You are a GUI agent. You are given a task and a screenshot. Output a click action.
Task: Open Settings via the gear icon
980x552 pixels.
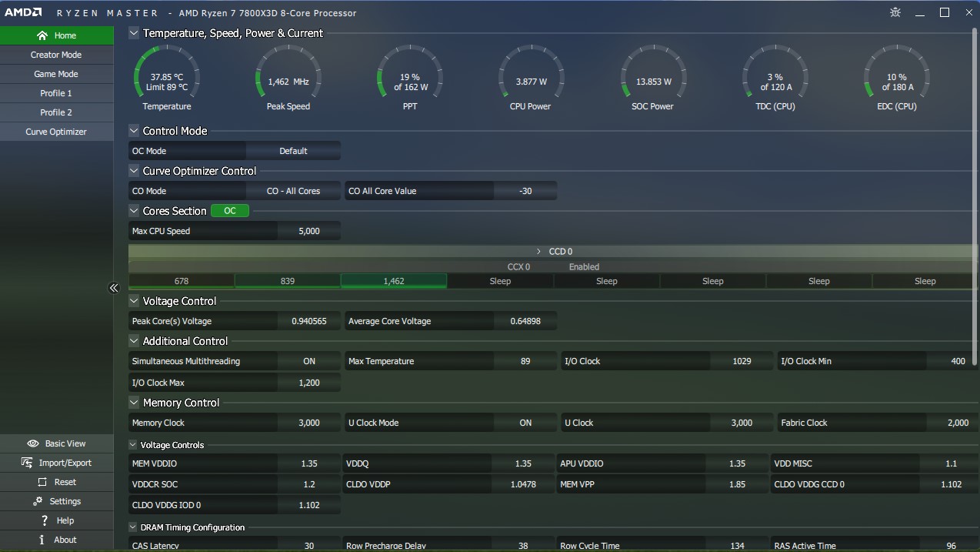38,501
